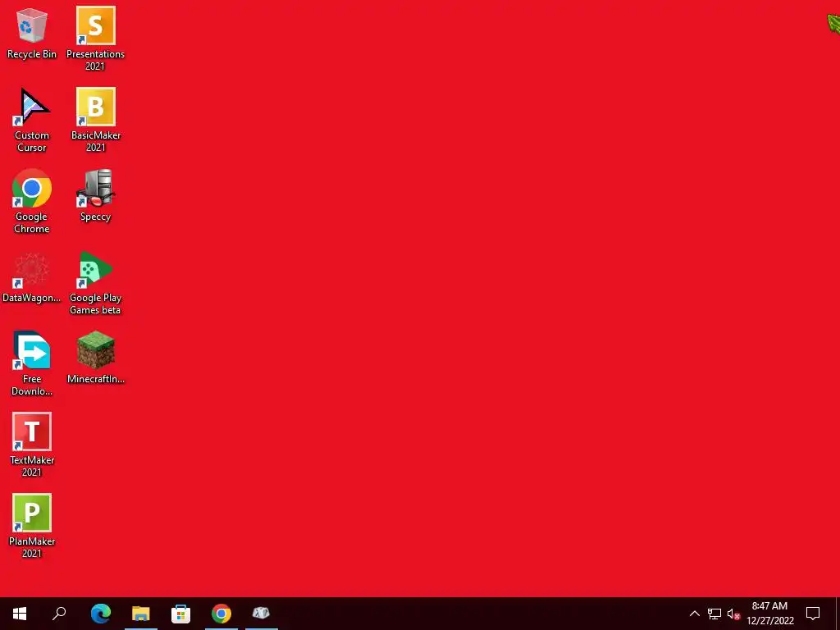
Task: Click Show desktop sliver at taskbar end
Action: pyautogui.click(x=838, y=614)
